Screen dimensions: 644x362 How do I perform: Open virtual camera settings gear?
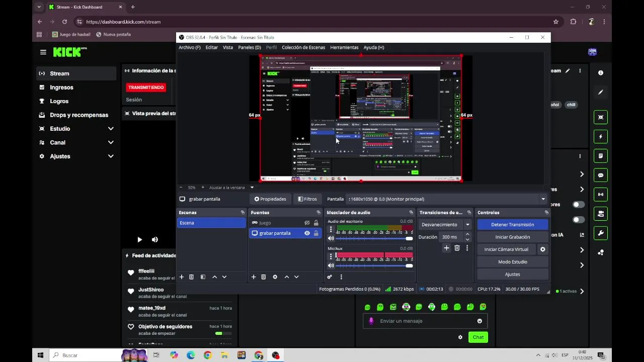tap(542, 249)
